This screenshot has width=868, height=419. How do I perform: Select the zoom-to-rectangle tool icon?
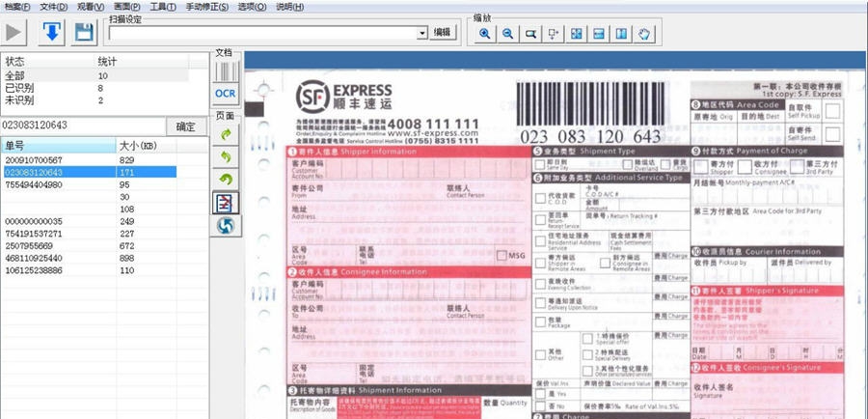pyautogui.click(x=530, y=34)
